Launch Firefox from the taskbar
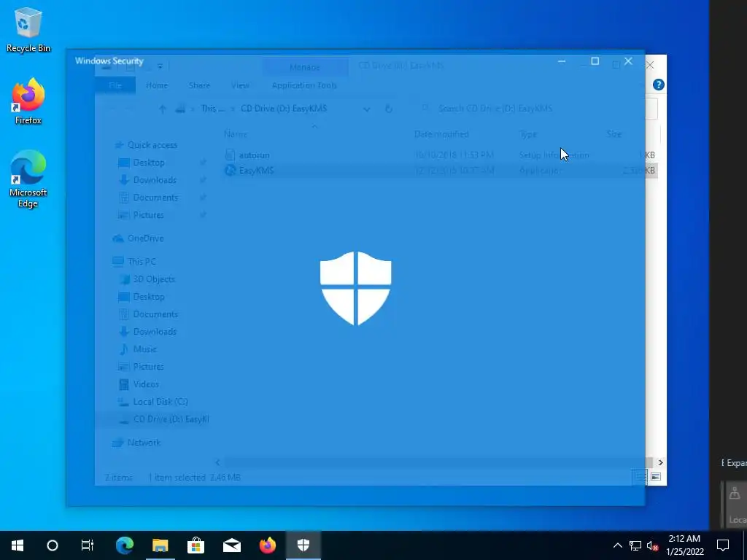Viewport: 747px width, 560px height. point(267,545)
